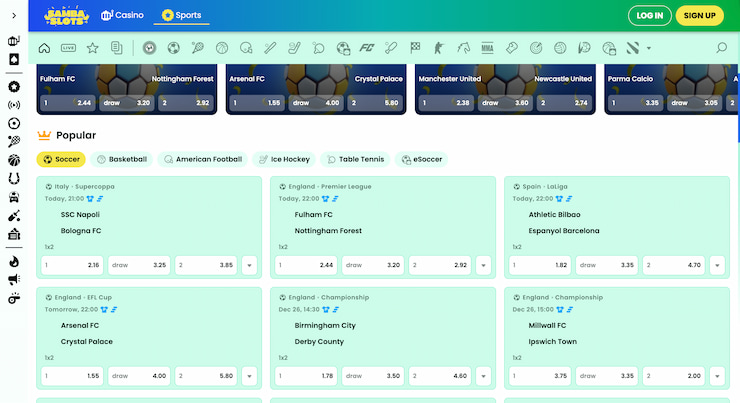Select the Soccer popular filter chip
The height and width of the screenshot is (403, 740).
pyautogui.click(x=61, y=160)
